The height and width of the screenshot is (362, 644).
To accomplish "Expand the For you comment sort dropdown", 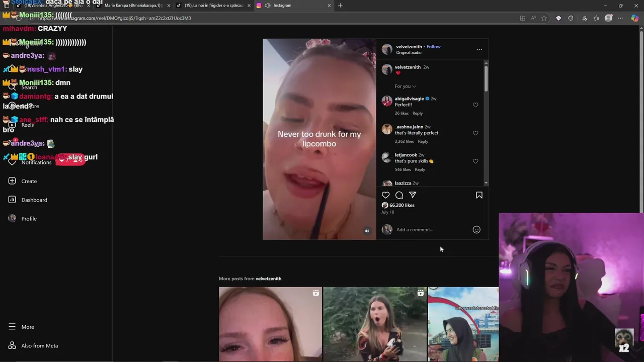I will coord(406,86).
